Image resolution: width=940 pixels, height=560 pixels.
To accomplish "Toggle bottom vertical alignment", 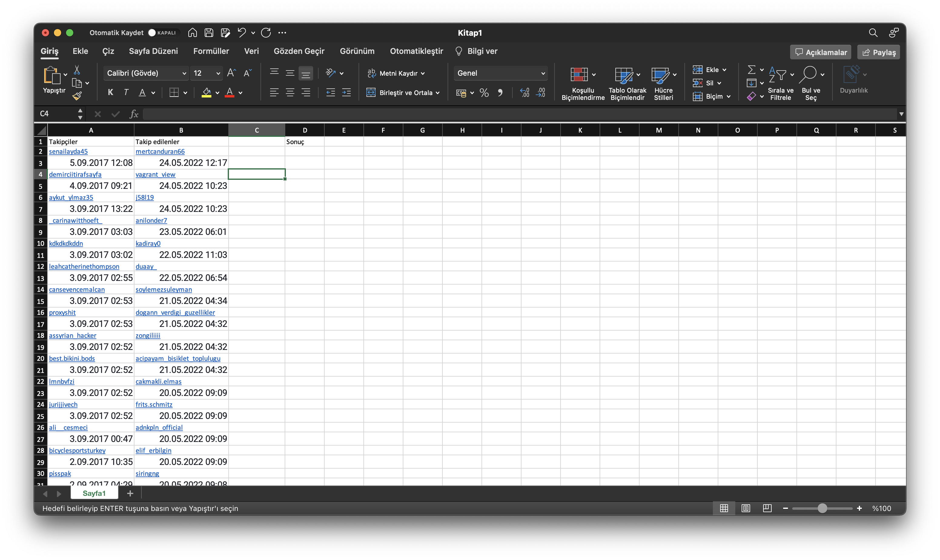I will [306, 73].
